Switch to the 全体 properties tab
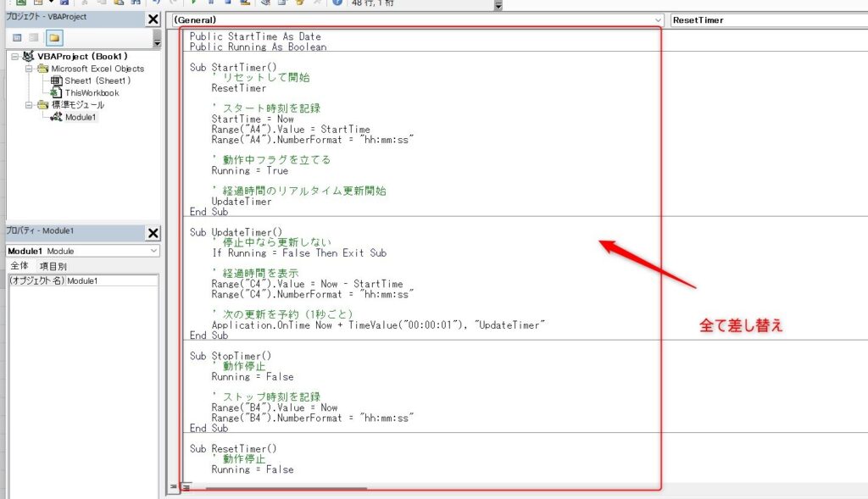The height and width of the screenshot is (499, 868). coord(19,266)
